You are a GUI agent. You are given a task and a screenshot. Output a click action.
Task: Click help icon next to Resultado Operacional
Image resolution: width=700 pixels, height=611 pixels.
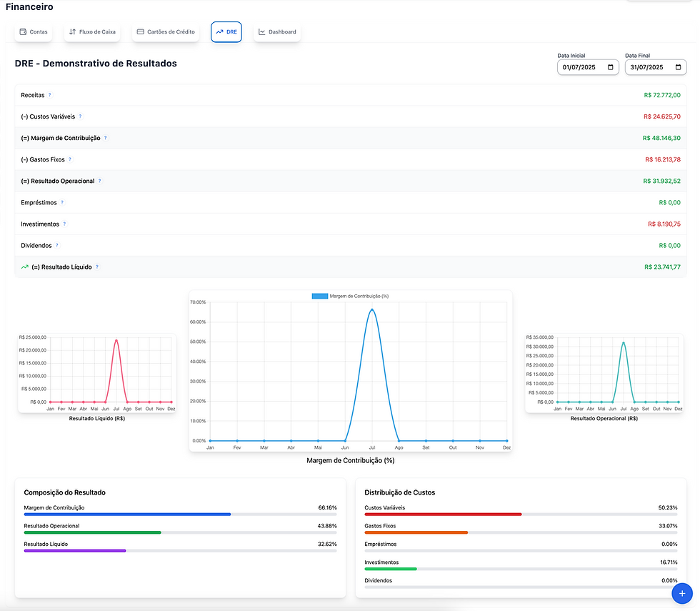(x=99, y=180)
